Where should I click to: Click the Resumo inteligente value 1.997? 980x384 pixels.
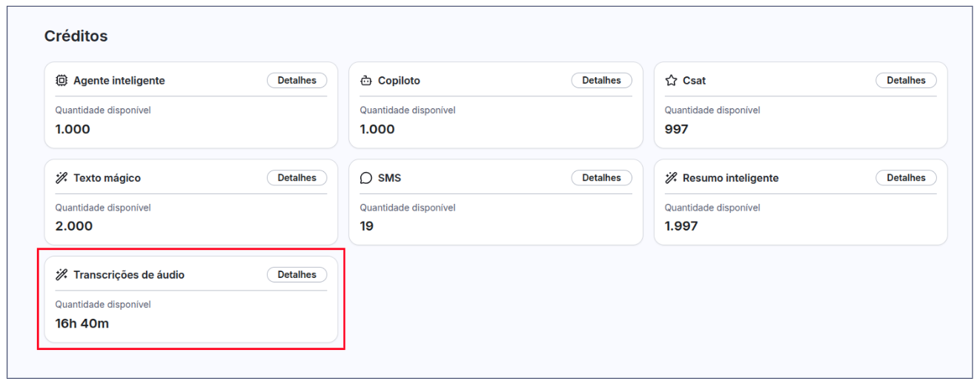tap(681, 226)
